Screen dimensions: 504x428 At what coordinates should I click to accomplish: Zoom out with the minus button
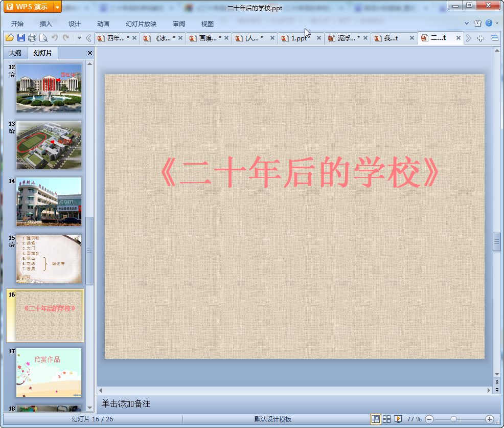point(429,419)
